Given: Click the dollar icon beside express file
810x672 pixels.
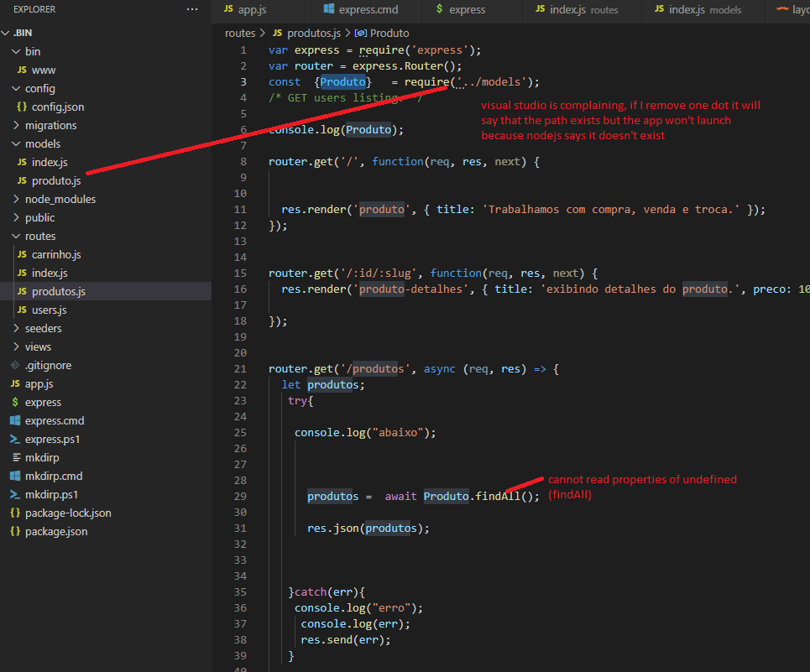Looking at the screenshot, I should coord(15,402).
